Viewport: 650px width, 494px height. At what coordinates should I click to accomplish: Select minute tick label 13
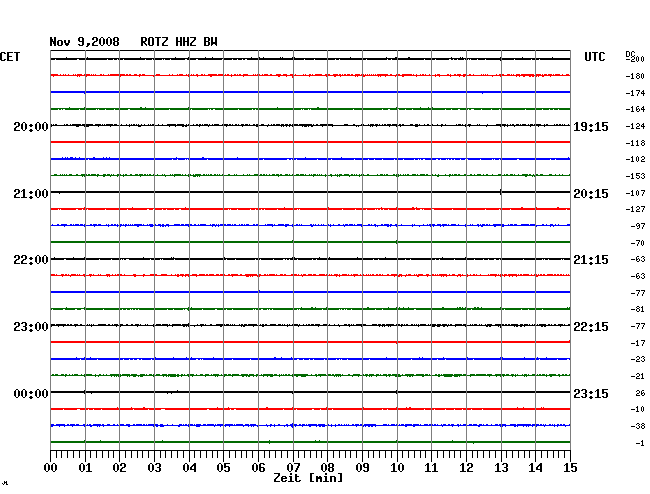pos(501,467)
